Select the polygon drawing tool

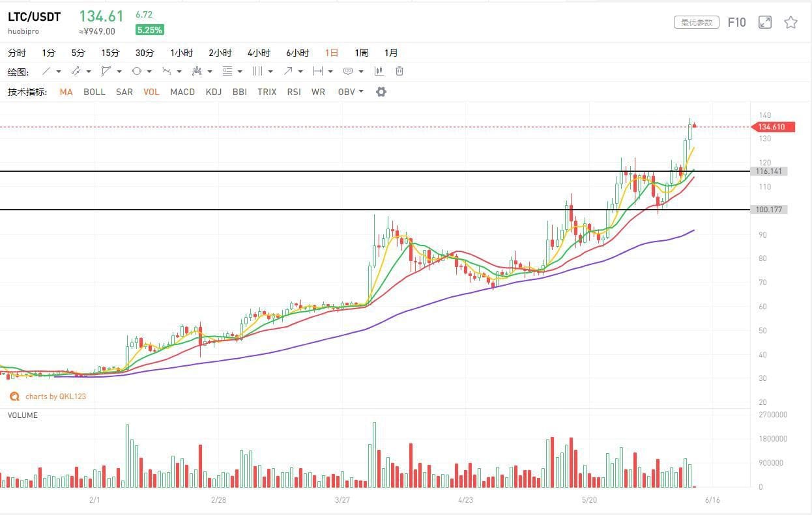click(106, 72)
